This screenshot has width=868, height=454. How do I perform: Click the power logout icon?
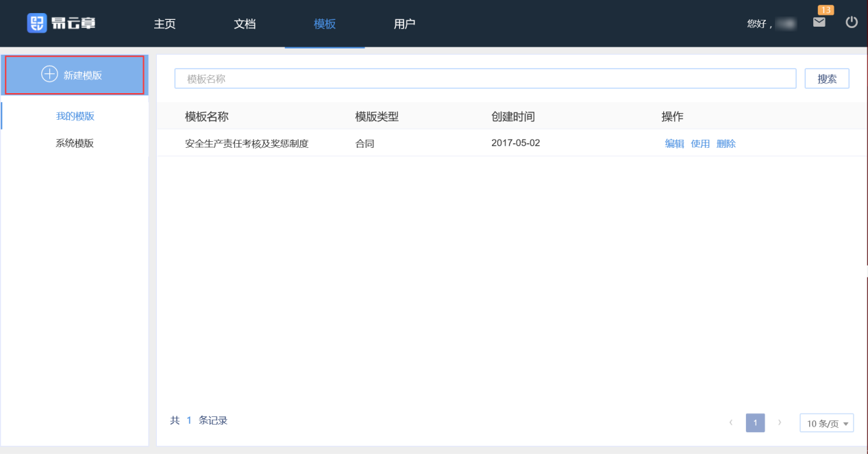(852, 23)
